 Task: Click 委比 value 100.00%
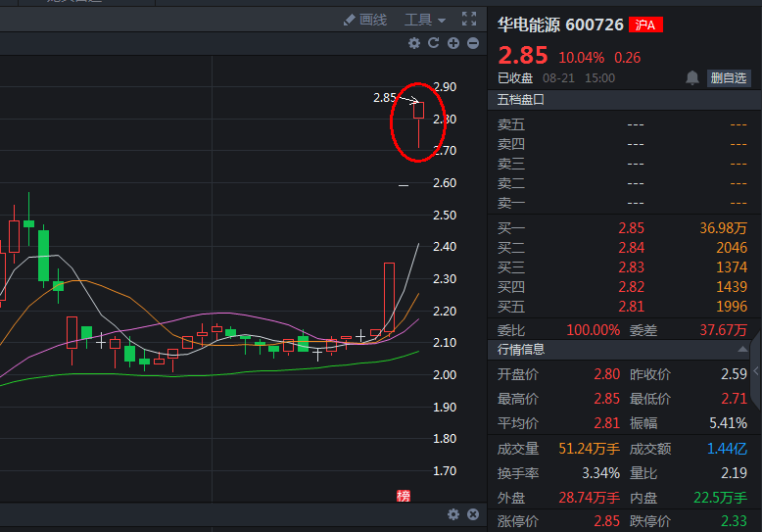(x=594, y=330)
